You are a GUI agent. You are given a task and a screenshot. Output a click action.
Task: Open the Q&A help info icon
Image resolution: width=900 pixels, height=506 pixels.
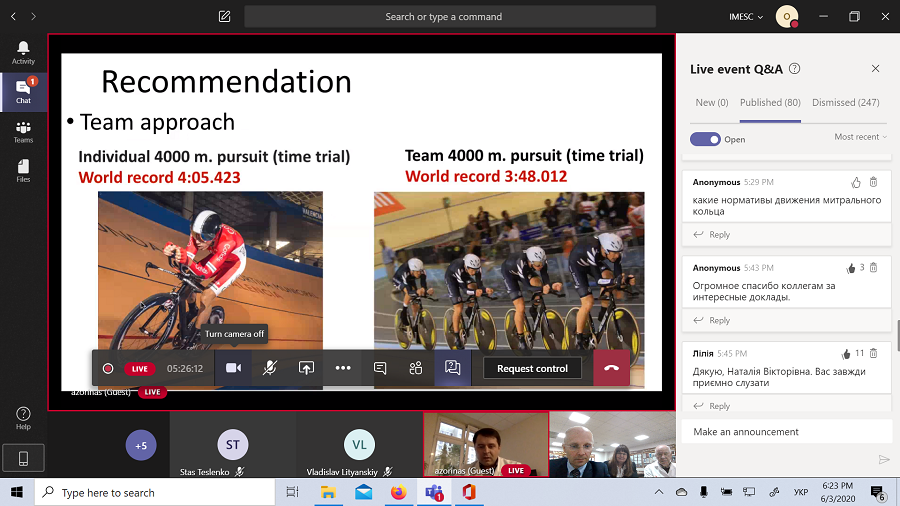(x=794, y=69)
